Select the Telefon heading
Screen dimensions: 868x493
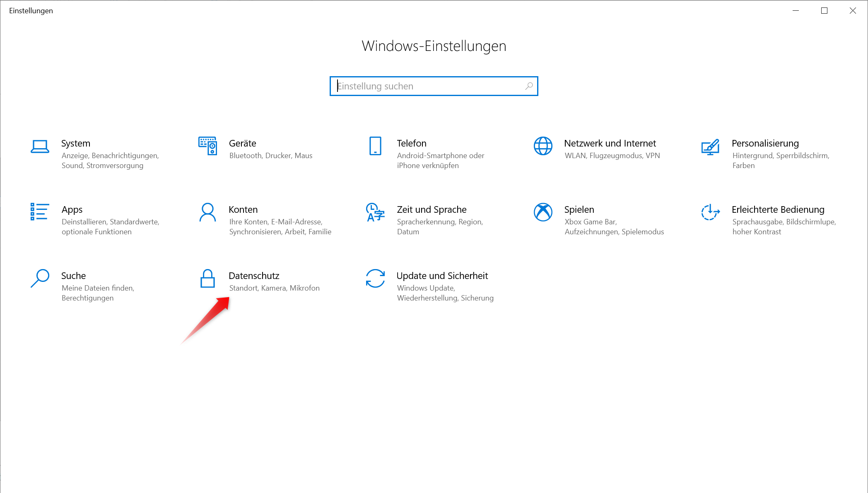412,143
